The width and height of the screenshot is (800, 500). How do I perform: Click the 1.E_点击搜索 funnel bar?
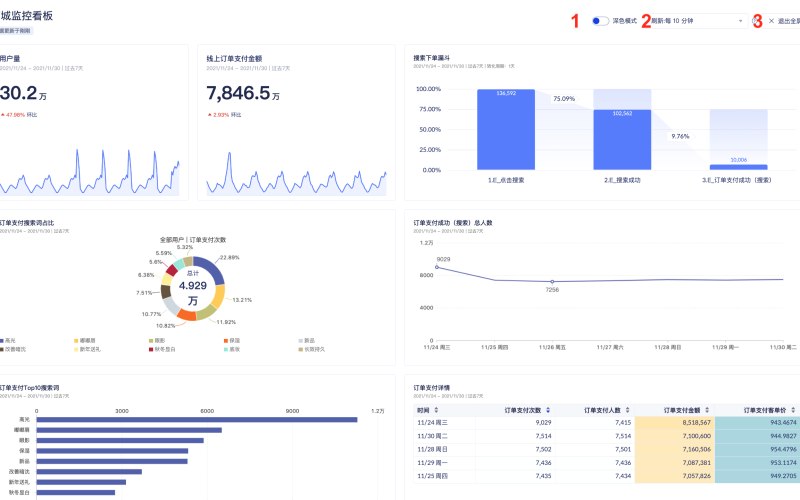[x=506, y=130]
